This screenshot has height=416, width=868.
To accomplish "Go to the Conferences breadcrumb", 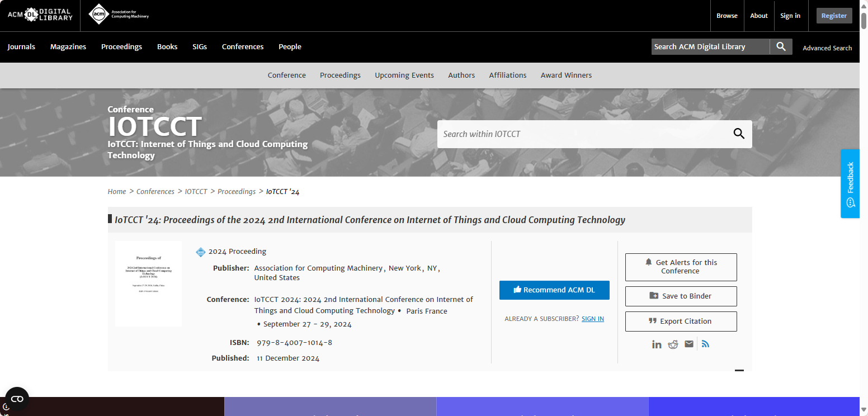I will tap(155, 192).
